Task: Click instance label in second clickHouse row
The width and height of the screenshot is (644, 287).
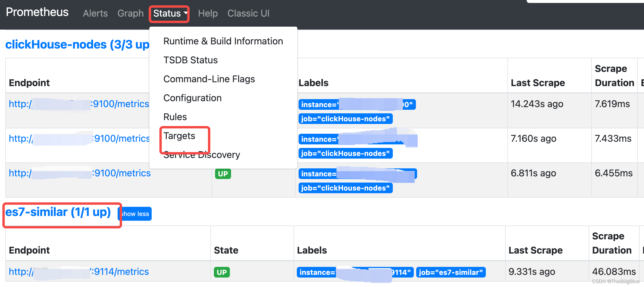Action: point(358,139)
